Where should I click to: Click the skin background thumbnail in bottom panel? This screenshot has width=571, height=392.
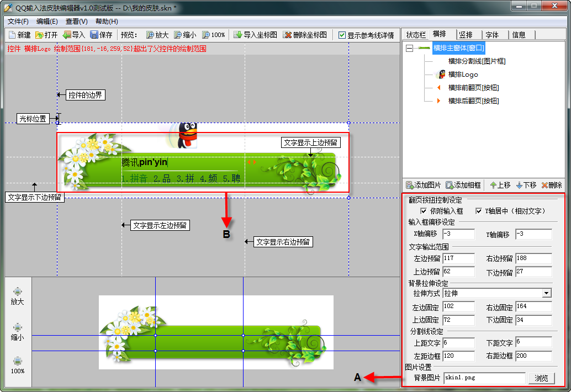[x=216, y=332]
